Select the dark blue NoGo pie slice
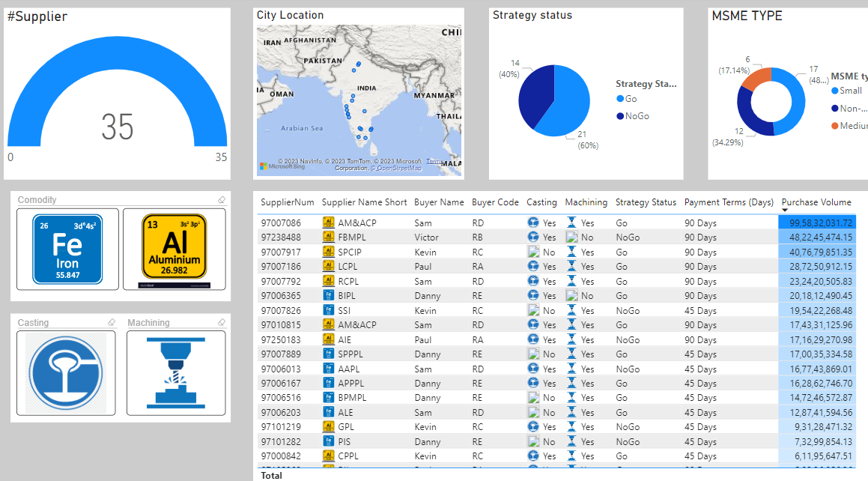Screen dimensions: 868x481 click(x=533, y=97)
